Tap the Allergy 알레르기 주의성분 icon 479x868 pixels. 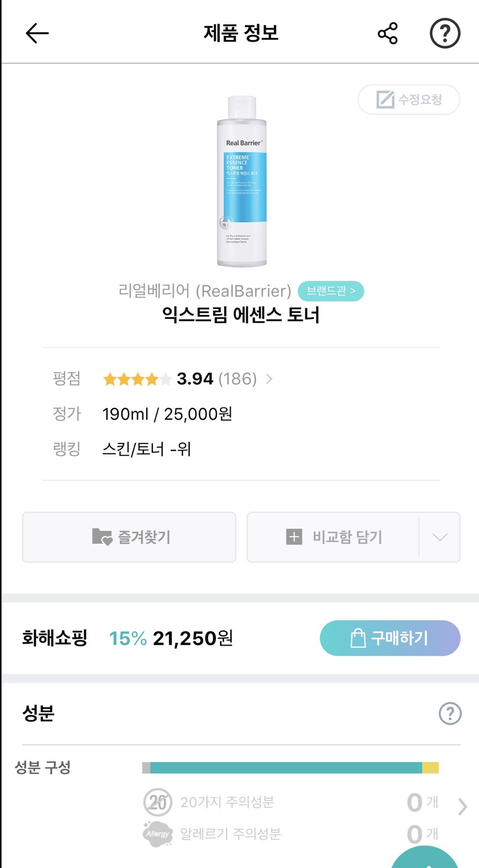point(158,834)
